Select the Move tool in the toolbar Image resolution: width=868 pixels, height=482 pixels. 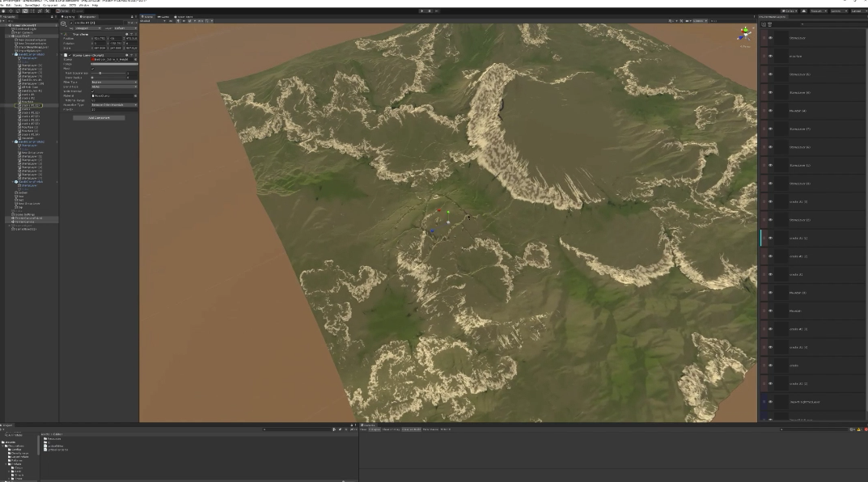(x=11, y=11)
